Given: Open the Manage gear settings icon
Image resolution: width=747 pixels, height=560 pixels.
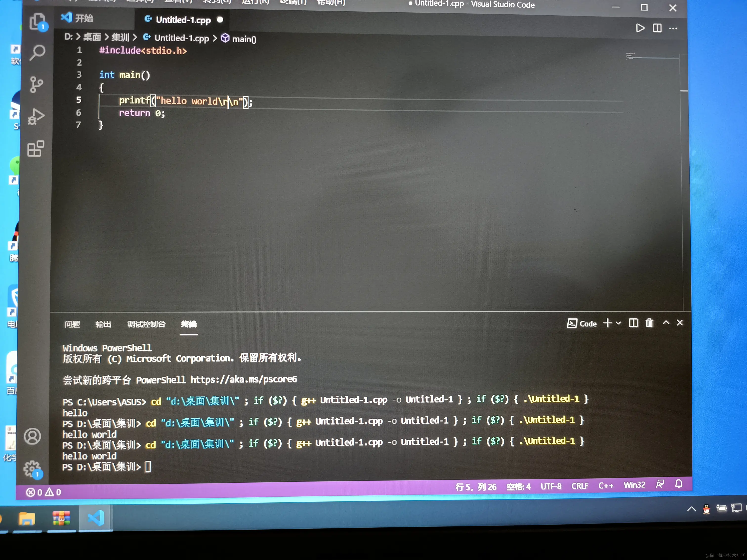Looking at the screenshot, I should [32, 469].
